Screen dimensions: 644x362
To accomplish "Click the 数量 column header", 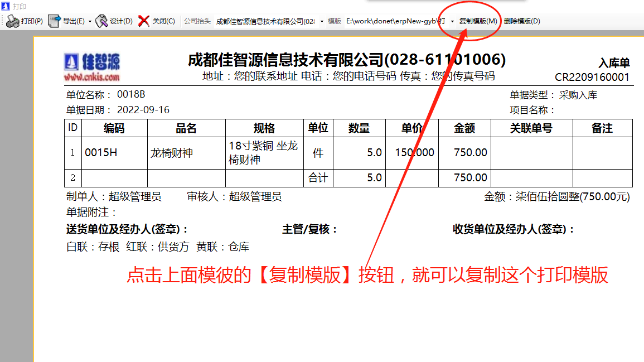I will click(359, 128).
